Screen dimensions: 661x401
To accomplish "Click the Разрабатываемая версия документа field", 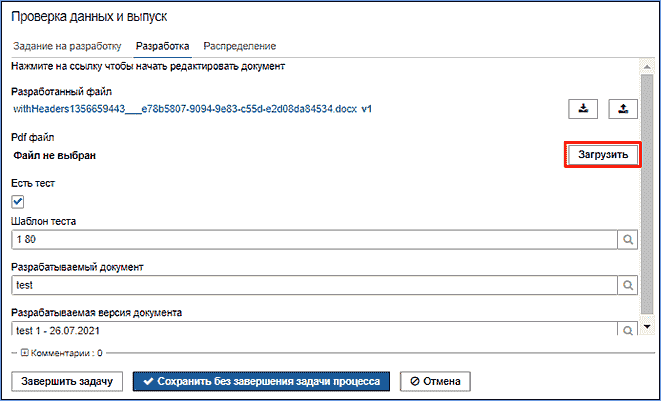I will point(312,329).
